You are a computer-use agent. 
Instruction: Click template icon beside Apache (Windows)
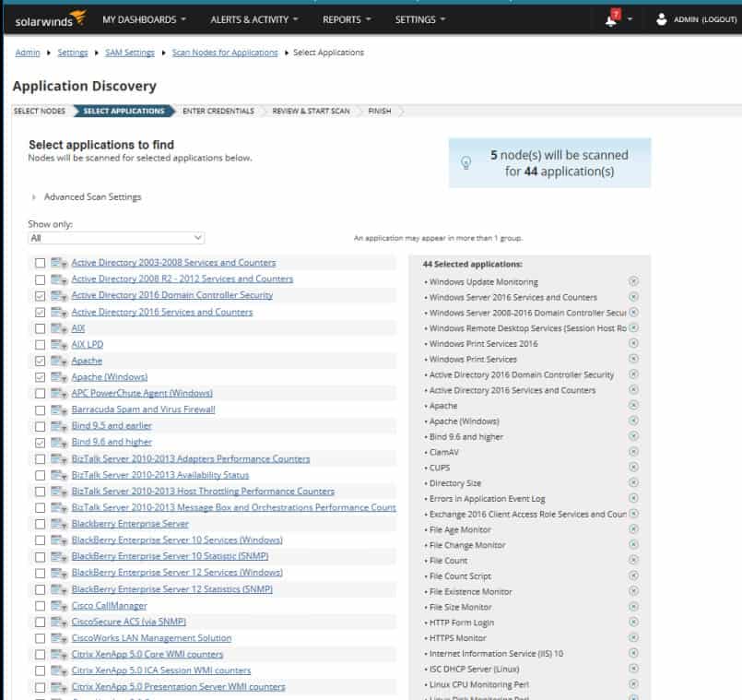59,377
